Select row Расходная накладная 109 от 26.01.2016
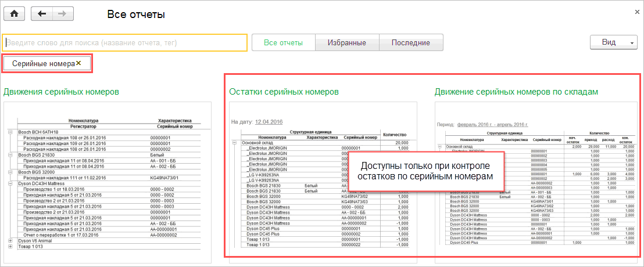Screen dimensions: 644x267 pos(109,144)
